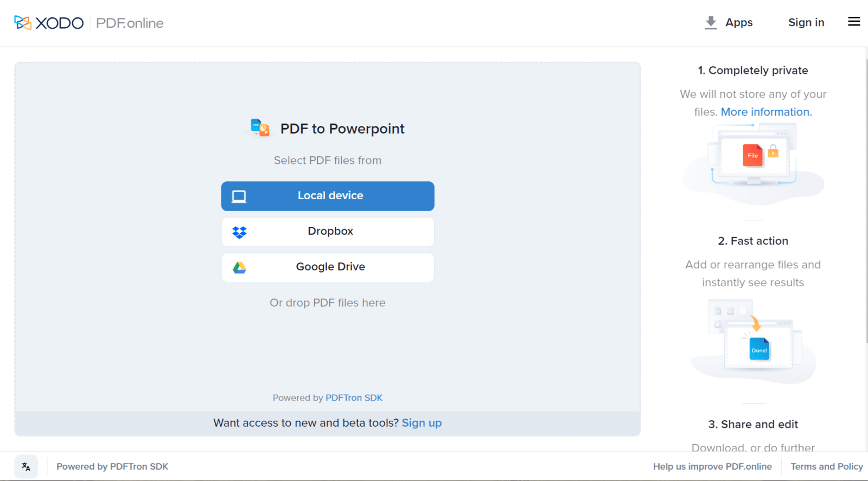Click Sign in

click(806, 22)
